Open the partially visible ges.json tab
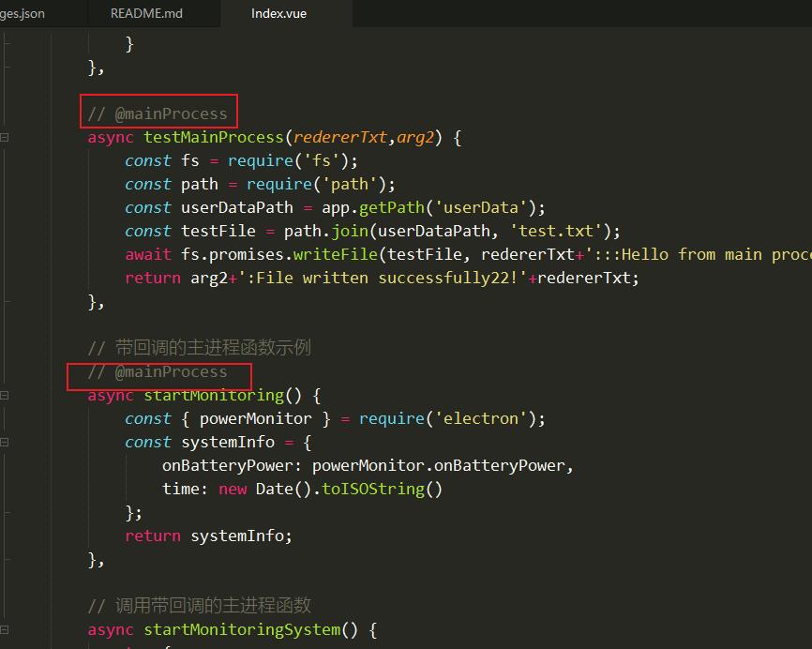 coord(23,13)
